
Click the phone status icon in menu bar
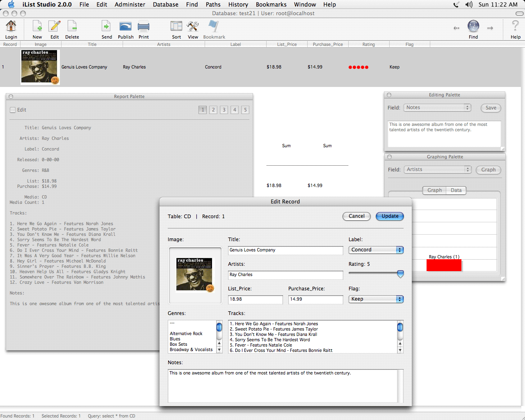coord(456,5)
